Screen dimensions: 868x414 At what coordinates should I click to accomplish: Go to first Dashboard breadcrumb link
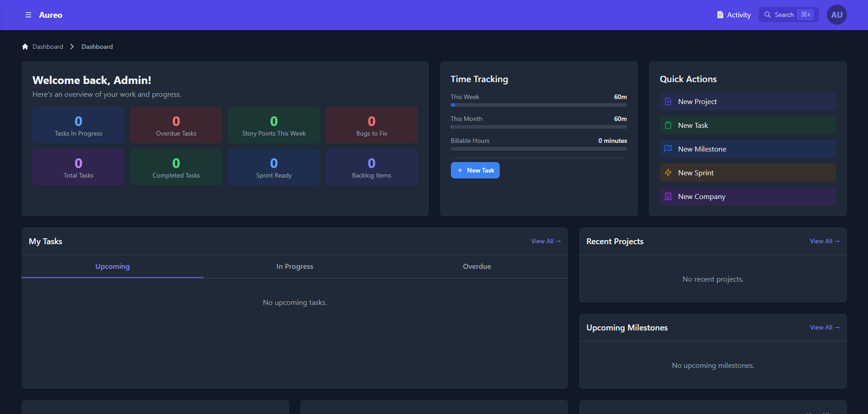pyautogui.click(x=48, y=47)
